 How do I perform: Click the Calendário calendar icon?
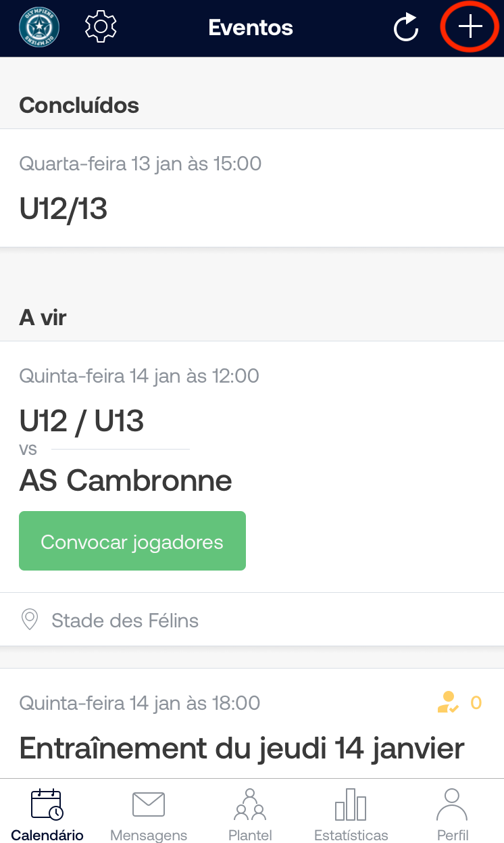pyautogui.click(x=47, y=804)
